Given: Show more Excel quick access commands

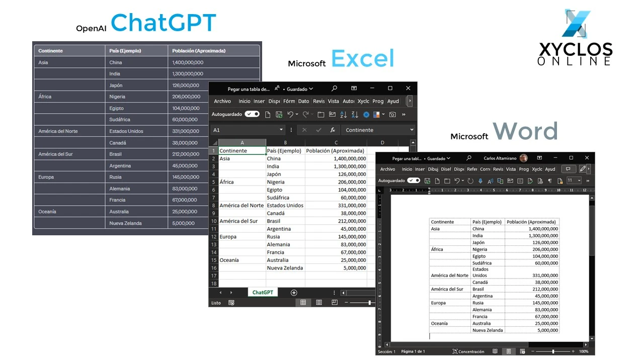Looking at the screenshot, I should click(x=404, y=115).
